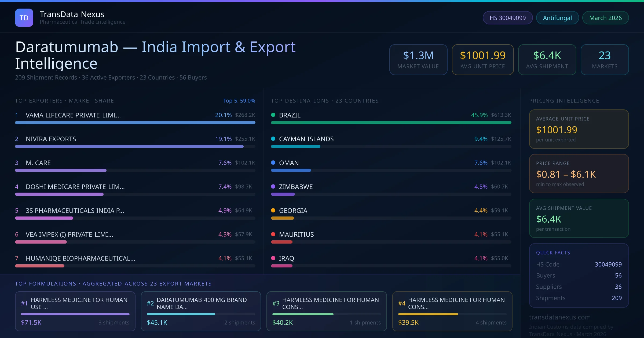Click the orange dot beside Georgia

273,211
